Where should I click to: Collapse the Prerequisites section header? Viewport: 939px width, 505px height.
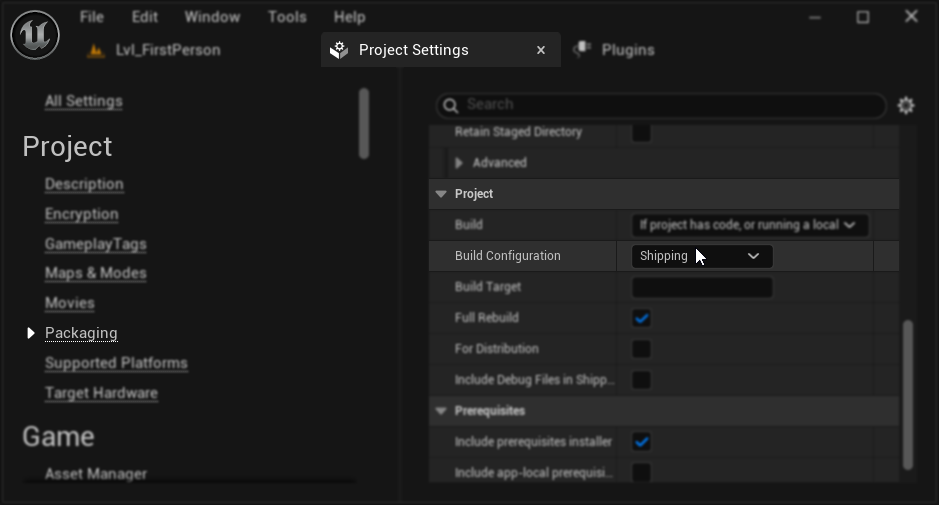tap(441, 411)
